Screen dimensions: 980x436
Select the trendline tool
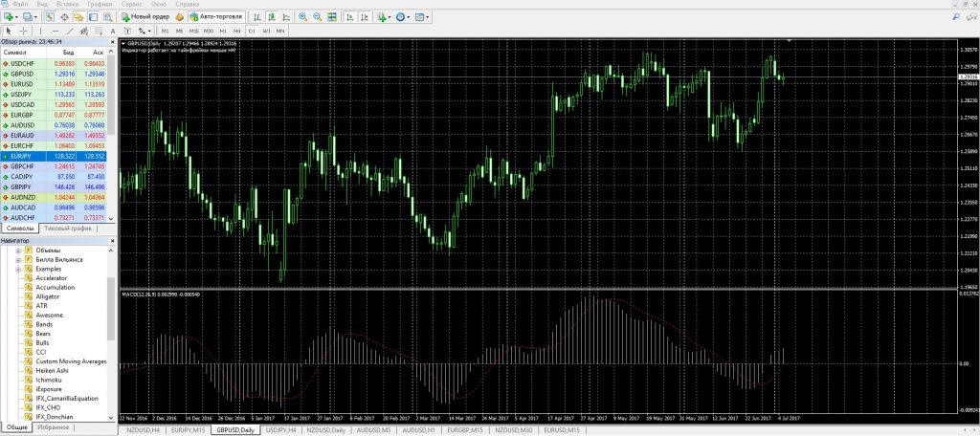coord(70,31)
